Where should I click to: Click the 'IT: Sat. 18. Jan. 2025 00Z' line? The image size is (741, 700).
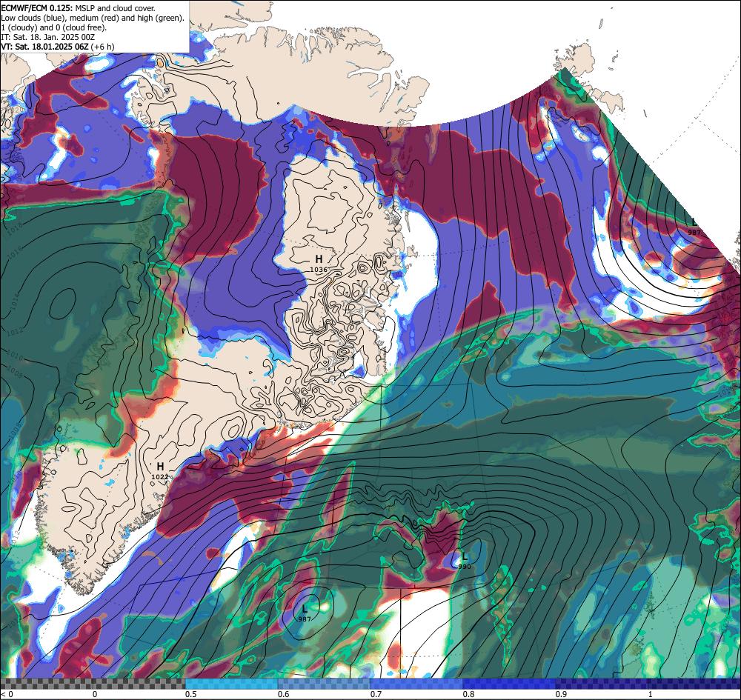[x=47, y=37]
